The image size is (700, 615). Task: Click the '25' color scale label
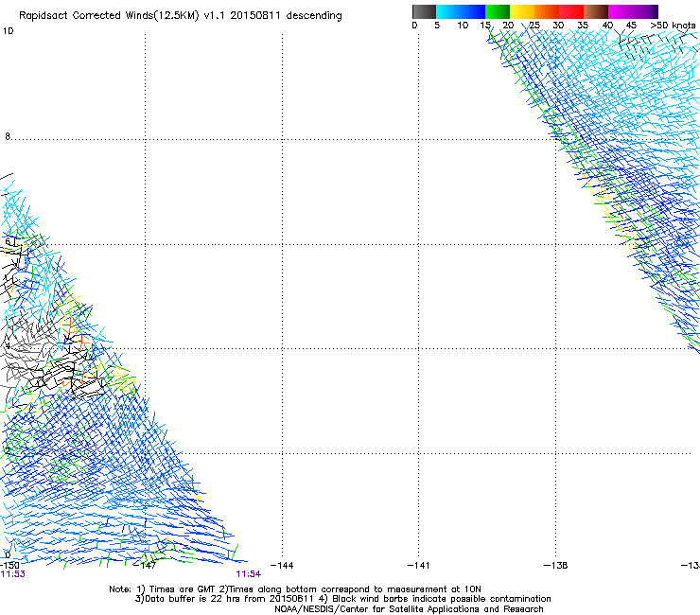[534, 25]
